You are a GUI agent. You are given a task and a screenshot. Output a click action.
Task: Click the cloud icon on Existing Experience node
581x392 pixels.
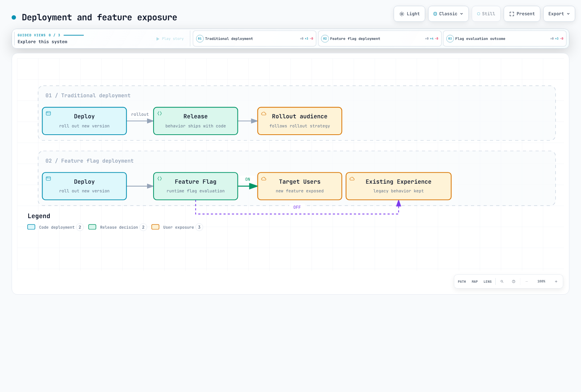coord(352,179)
